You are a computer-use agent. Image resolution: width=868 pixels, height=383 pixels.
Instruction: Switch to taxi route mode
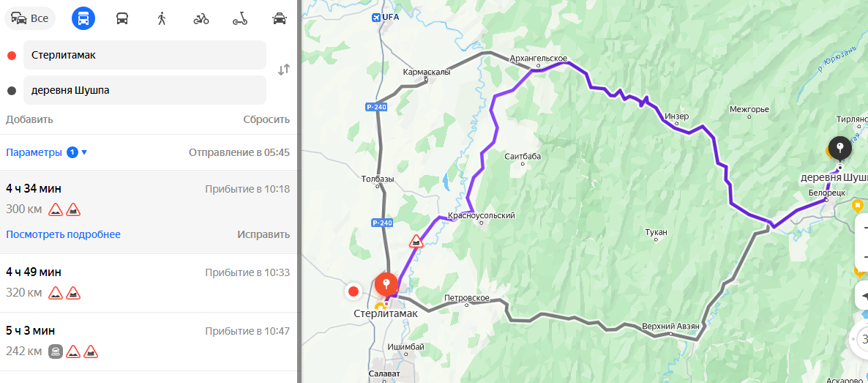point(280,18)
